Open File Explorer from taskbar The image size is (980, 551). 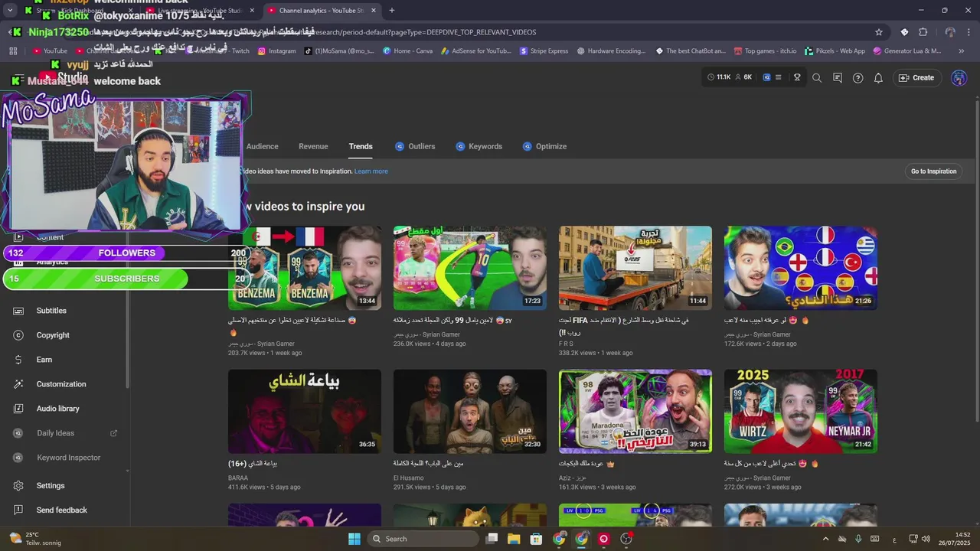(x=514, y=539)
